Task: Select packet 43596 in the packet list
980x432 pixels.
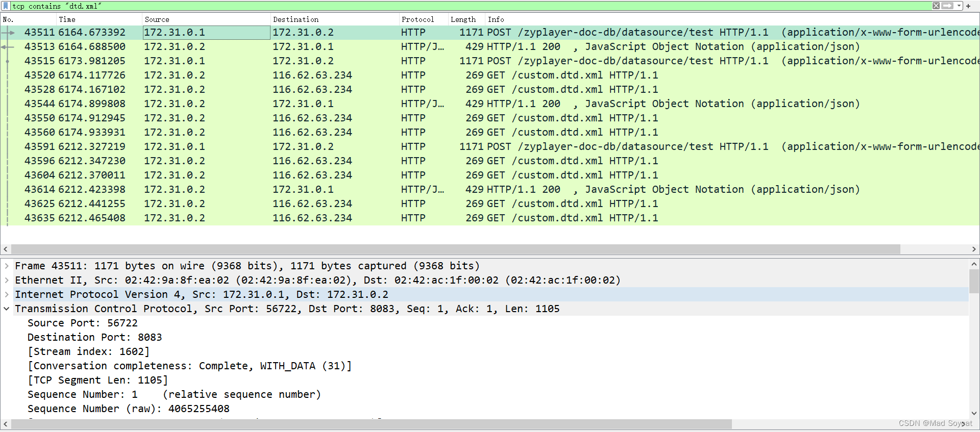Action: pos(490,161)
